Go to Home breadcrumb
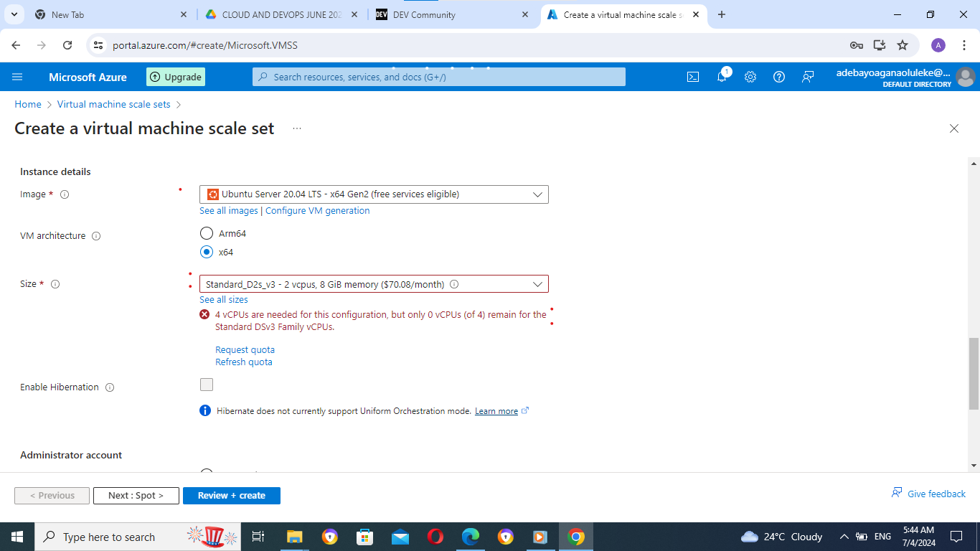The image size is (980, 551). (28, 104)
